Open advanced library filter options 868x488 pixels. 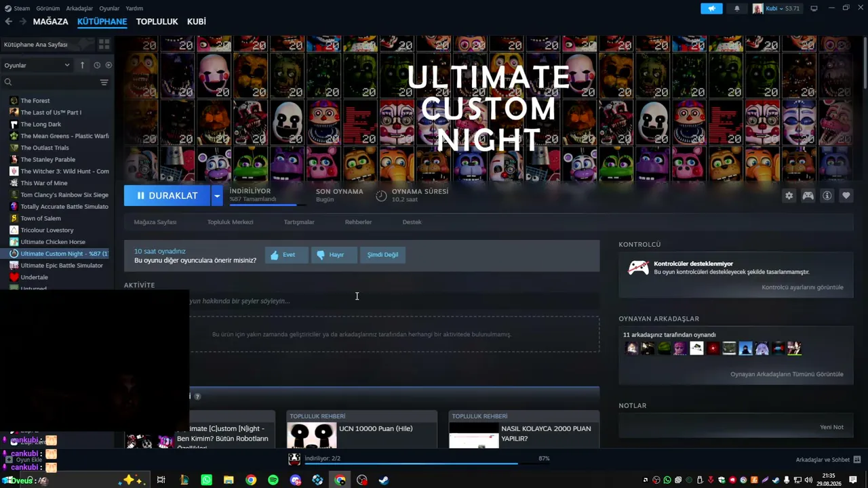[104, 82]
